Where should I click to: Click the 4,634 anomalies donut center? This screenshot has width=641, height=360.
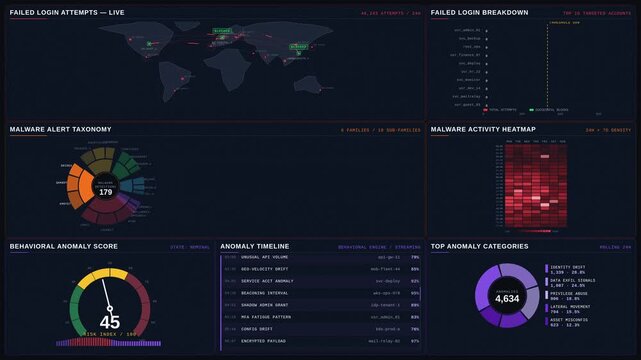pos(507,296)
